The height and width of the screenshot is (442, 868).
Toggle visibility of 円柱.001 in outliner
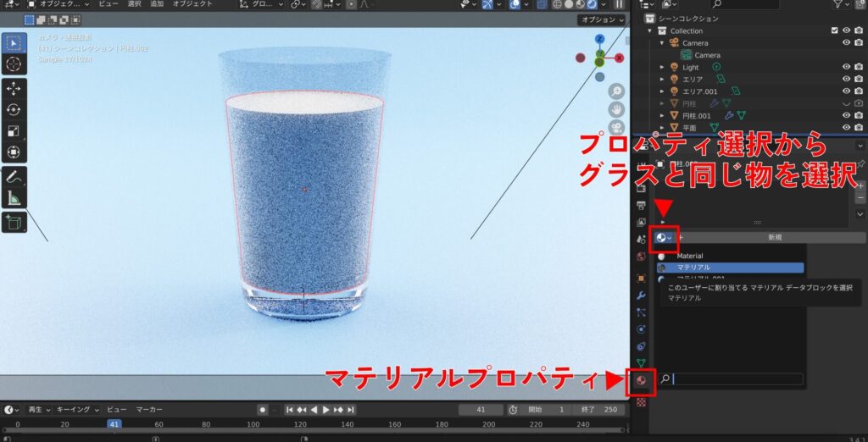coord(846,115)
